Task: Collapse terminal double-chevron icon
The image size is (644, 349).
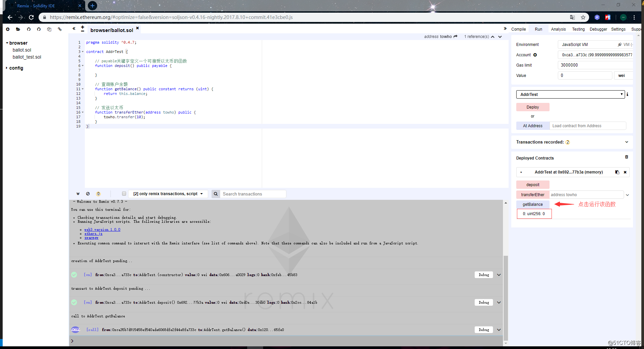Action: pyautogui.click(x=78, y=194)
